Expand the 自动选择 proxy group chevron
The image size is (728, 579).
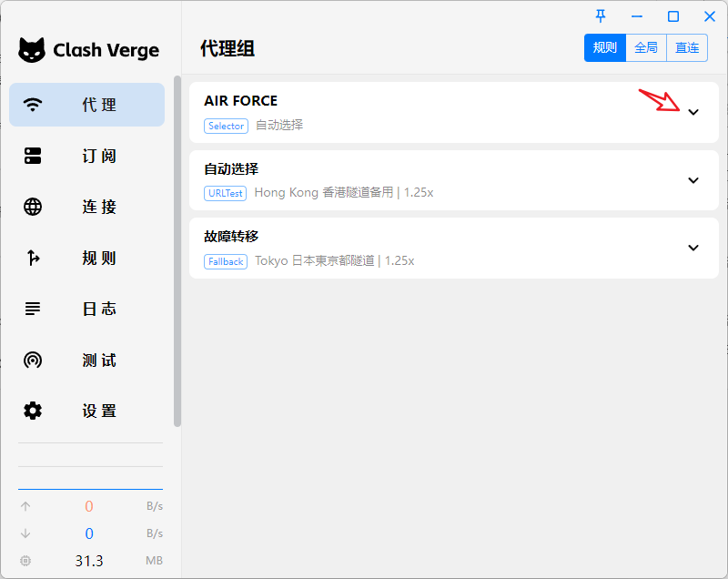693,180
